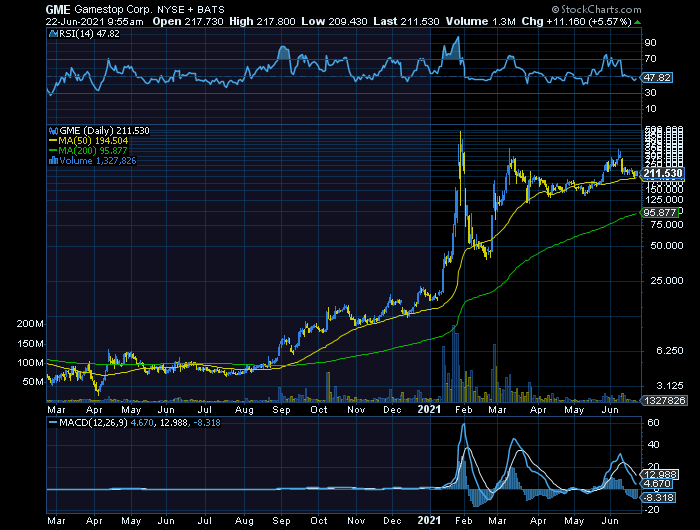
Task: Click the 60 level on MACD axis
Action: (x=653, y=423)
